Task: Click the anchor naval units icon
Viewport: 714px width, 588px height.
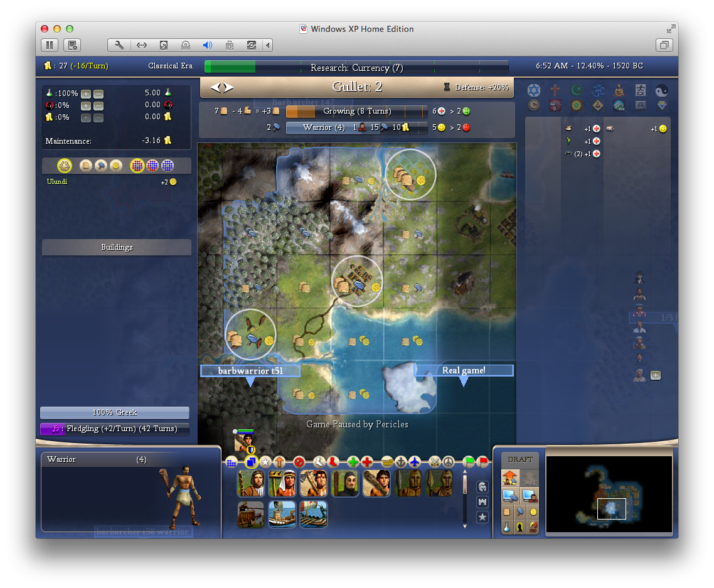Action: click(401, 462)
